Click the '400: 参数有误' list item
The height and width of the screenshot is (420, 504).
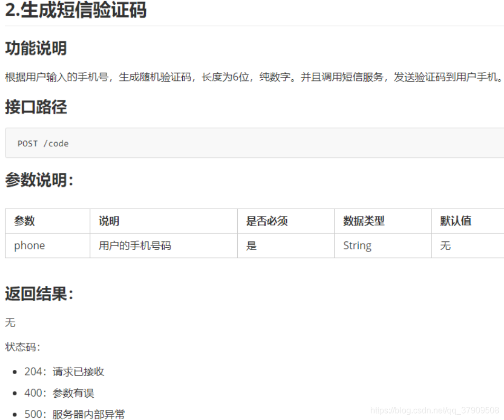coord(59,393)
